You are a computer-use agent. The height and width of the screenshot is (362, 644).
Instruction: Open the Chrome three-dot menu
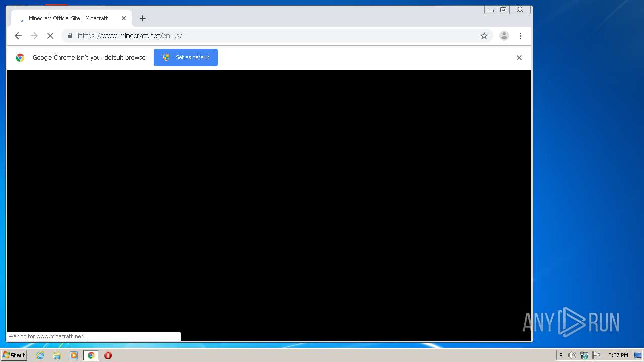click(520, 36)
